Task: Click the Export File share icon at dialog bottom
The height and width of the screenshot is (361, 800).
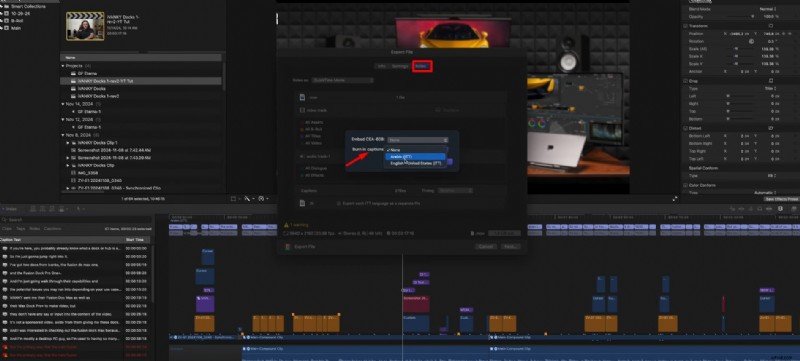Action: tap(288, 247)
